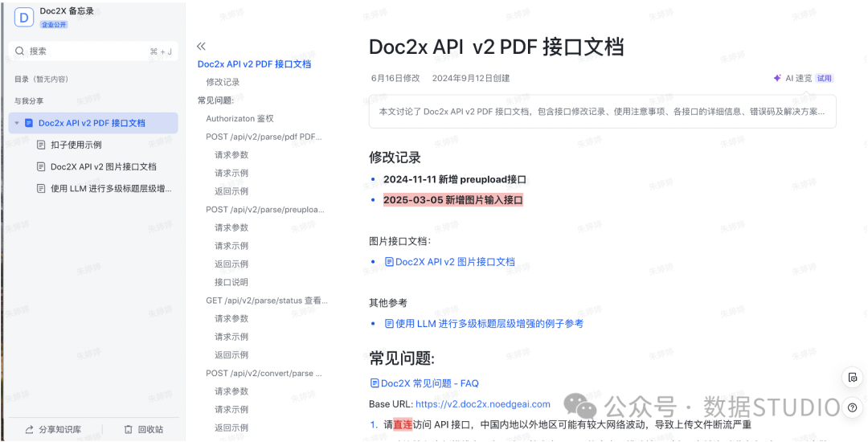Click the 试用 trial tag

[825, 78]
